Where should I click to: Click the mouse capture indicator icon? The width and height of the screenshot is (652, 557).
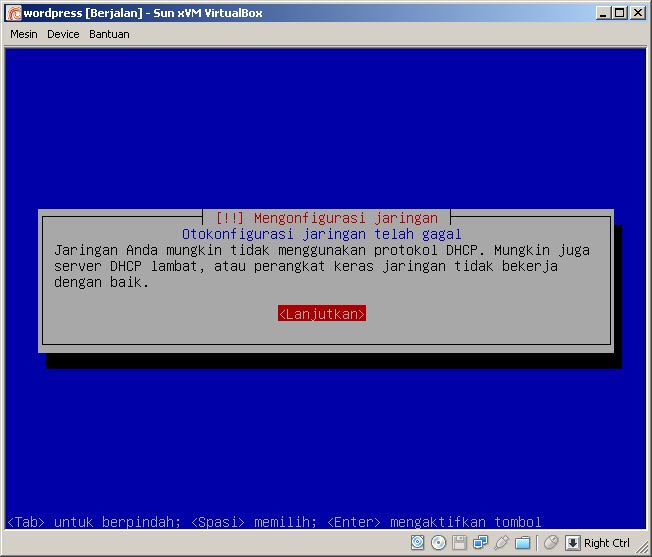551,542
